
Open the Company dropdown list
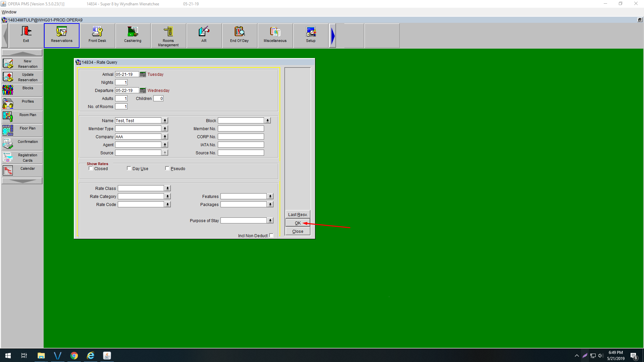click(165, 137)
